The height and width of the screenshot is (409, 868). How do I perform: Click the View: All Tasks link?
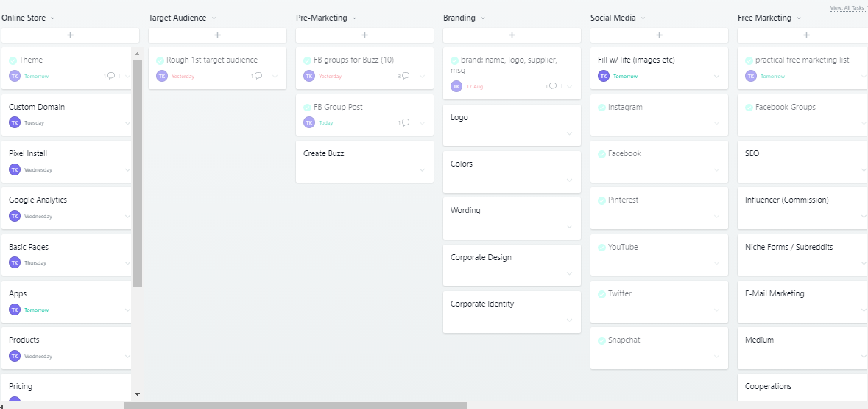(847, 8)
